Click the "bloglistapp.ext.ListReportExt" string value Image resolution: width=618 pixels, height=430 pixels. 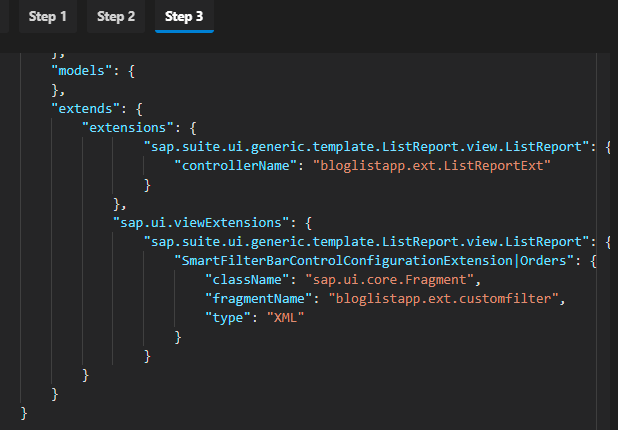pos(432,166)
